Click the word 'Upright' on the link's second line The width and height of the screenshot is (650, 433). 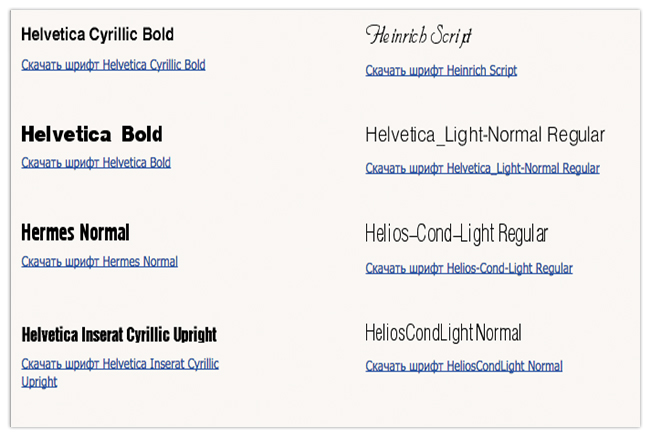[39, 382]
